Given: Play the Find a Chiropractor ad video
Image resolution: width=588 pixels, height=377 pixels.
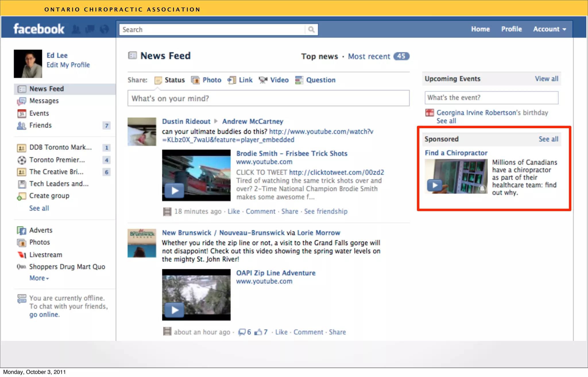Looking at the screenshot, I should click(434, 185).
